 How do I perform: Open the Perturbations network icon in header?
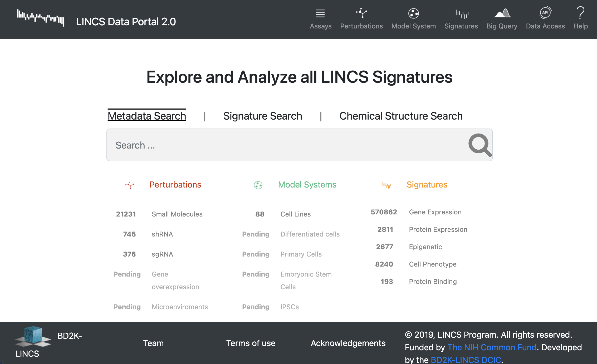(x=361, y=13)
